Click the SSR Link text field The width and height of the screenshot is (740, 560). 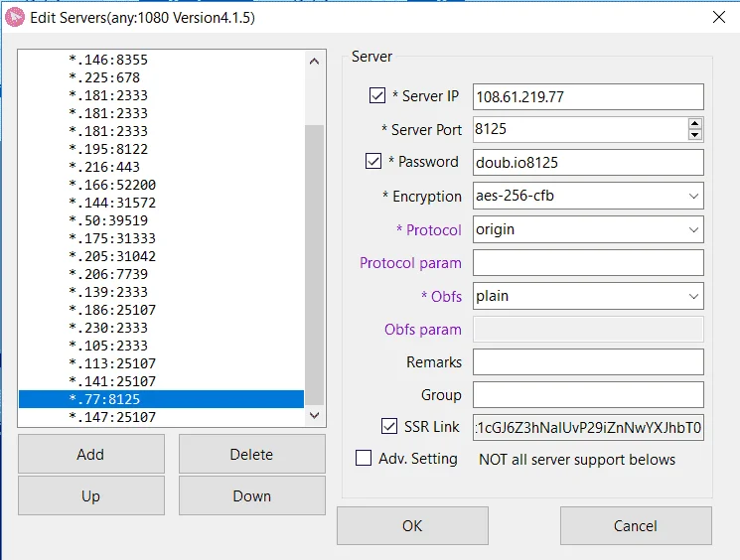click(x=588, y=427)
